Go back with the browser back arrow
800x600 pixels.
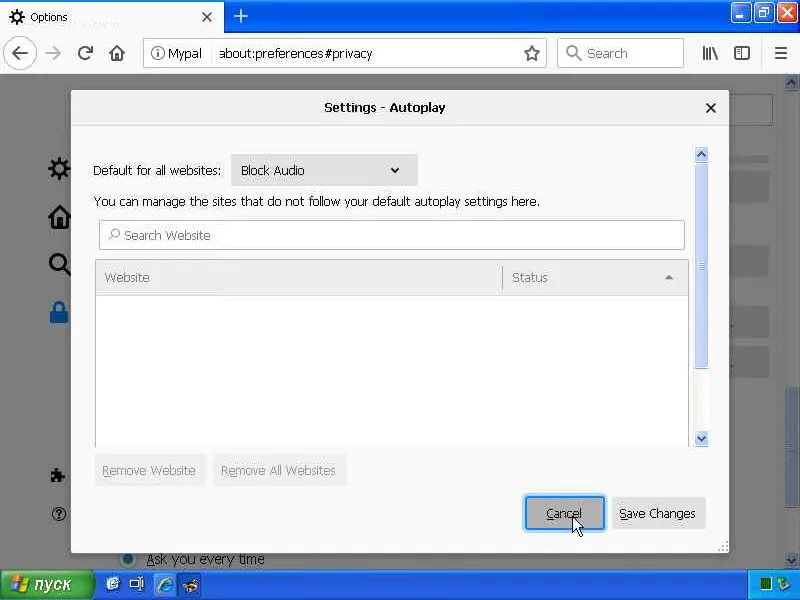tap(20, 53)
